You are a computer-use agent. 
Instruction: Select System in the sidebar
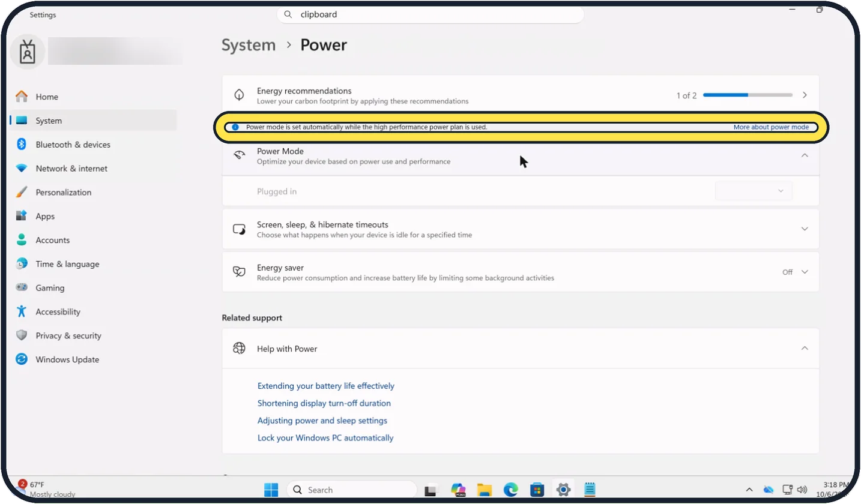tap(93, 121)
